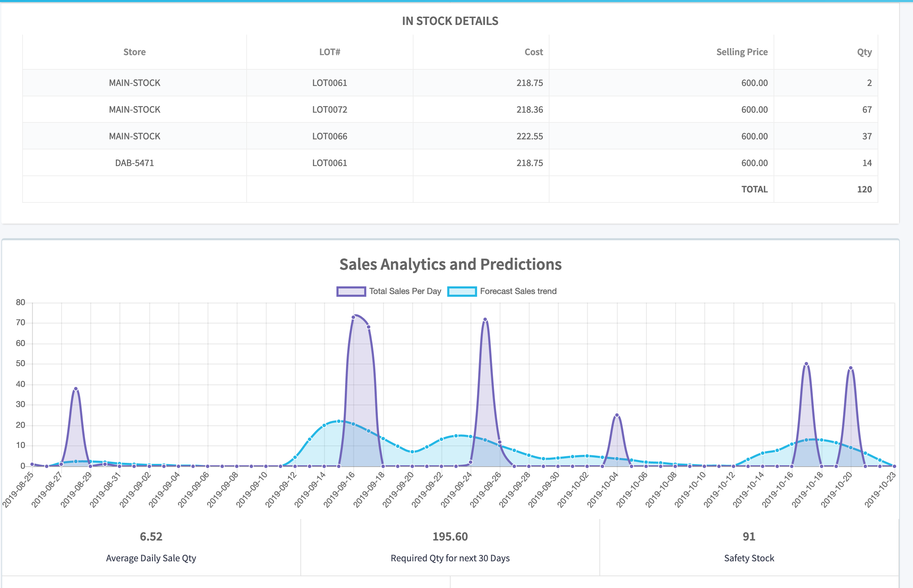Click the Required Qty for next 30 Days value
Screen dimensions: 913x588
click(450, 536)
